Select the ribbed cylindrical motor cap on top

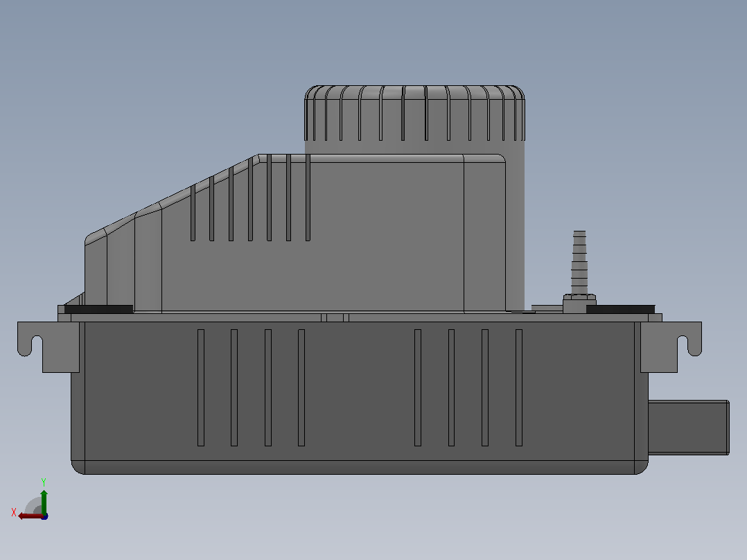point(414,114)
